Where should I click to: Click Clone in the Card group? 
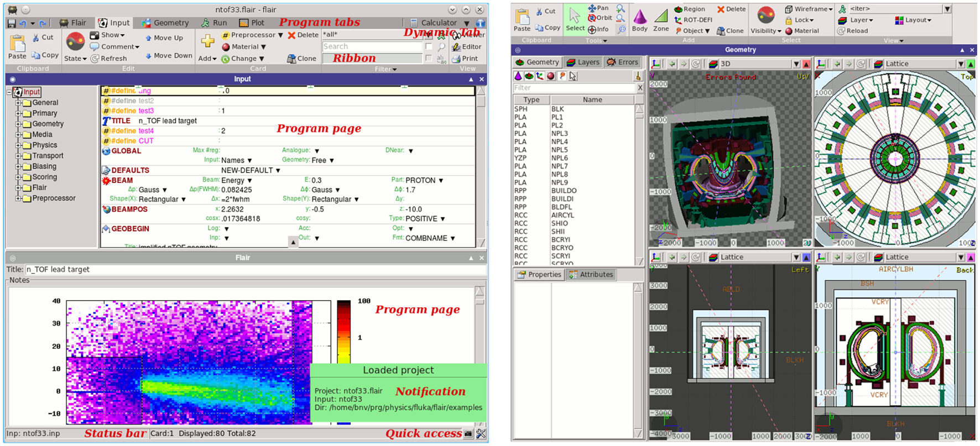301,59
